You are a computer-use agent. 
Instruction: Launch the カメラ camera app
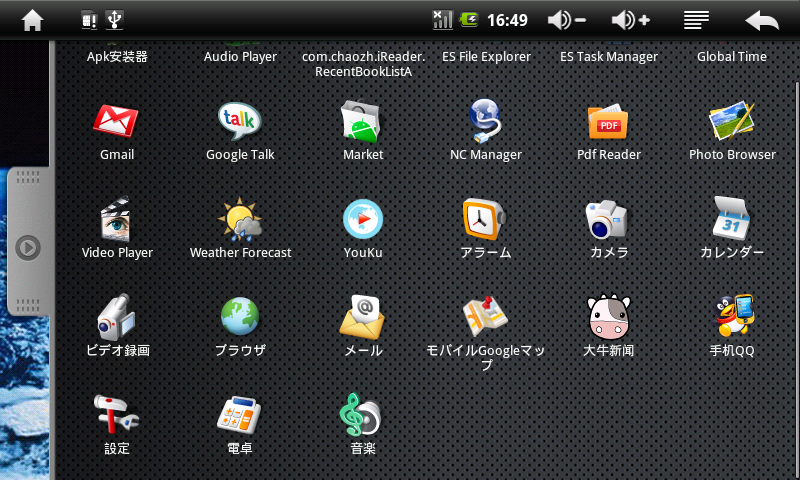coord(607,219)
